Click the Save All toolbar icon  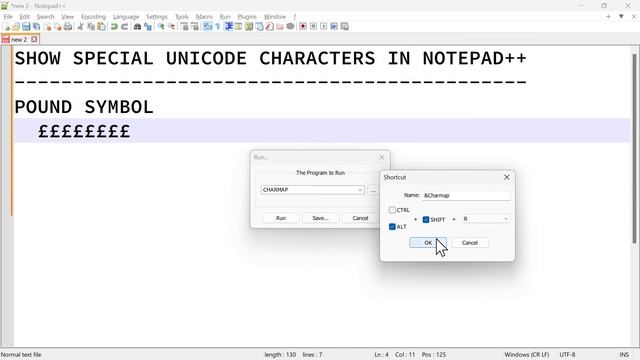(36, 27)
